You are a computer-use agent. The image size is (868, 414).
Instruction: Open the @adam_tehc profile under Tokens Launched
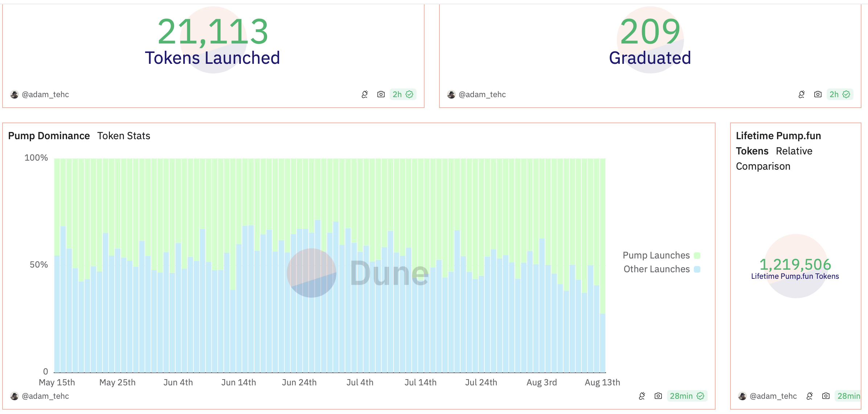coord(45,94)
